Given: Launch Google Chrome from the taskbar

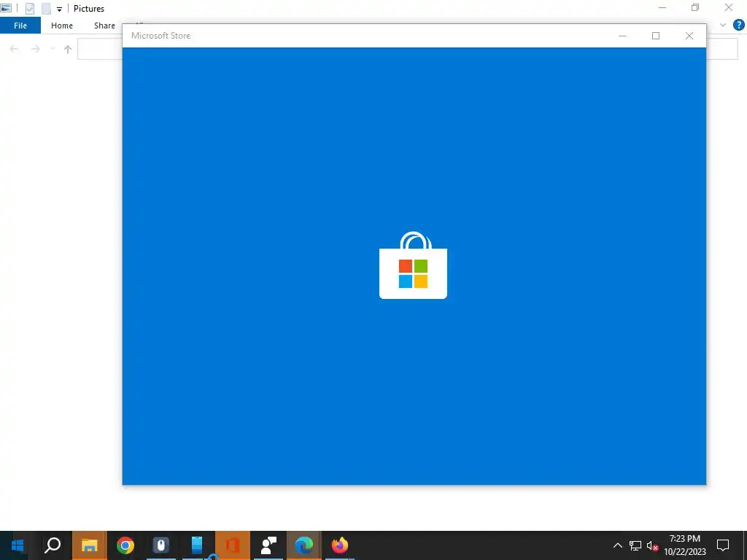Looking at the screenshot, I should coord(125,545).
